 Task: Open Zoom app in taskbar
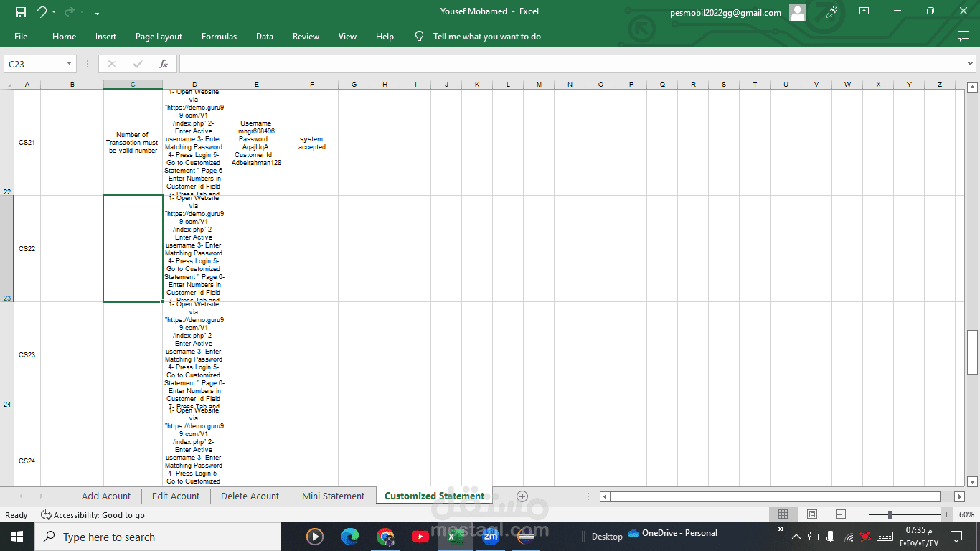point(491,536)
